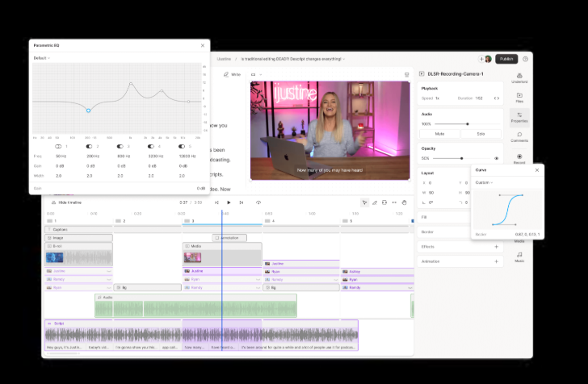Open the Custom curve type dropdown

484,182
